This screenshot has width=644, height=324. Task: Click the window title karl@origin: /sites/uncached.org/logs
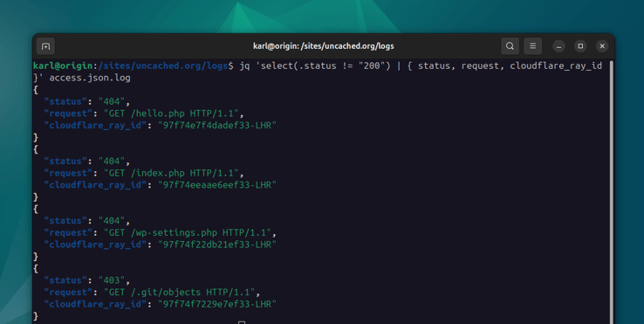point(323,46)
